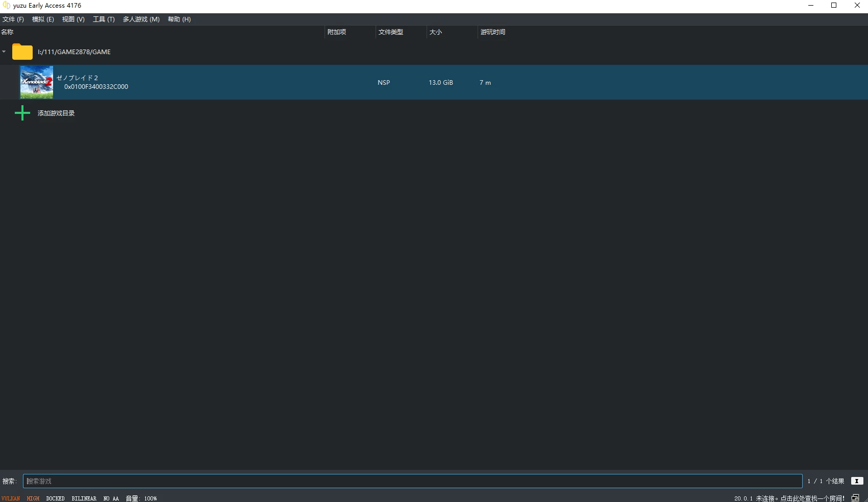Click the yuzu logo in title bar

tap(6, 6)
